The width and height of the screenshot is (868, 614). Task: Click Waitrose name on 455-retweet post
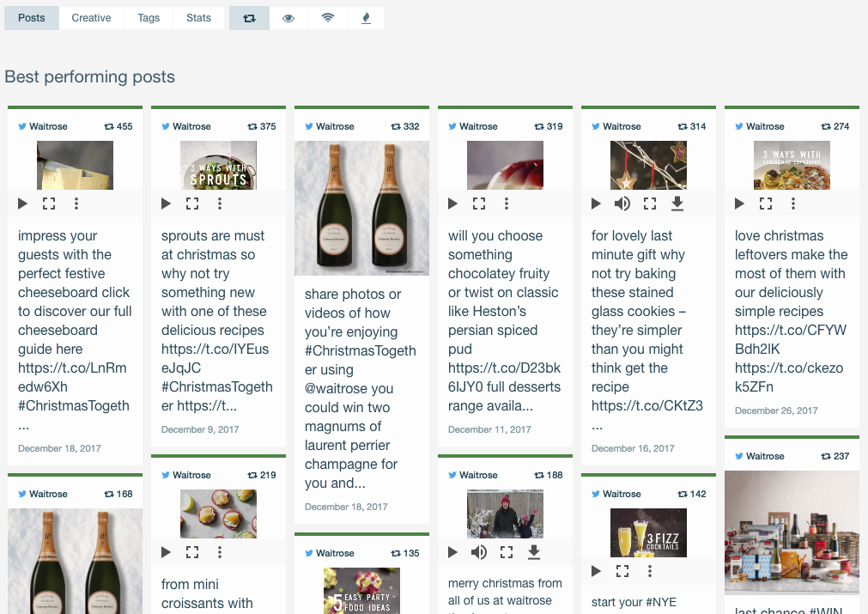point(48,126)
